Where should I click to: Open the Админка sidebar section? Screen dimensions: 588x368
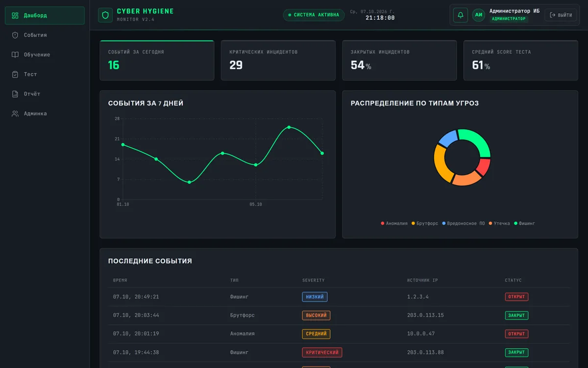(x=45, y=114)
